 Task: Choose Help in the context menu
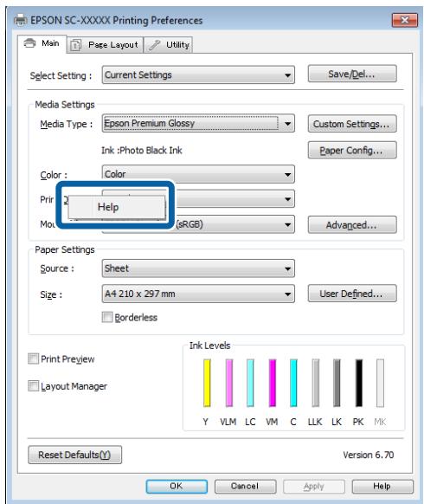click(x=117, y=207)
